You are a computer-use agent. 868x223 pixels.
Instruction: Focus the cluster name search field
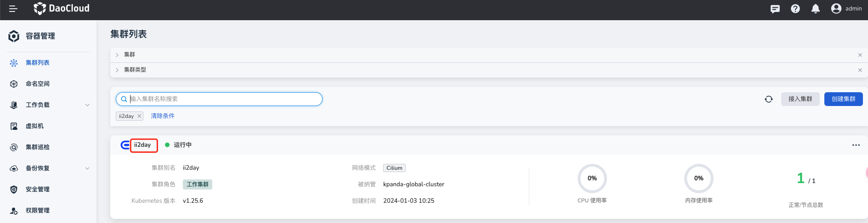(221, 99)
